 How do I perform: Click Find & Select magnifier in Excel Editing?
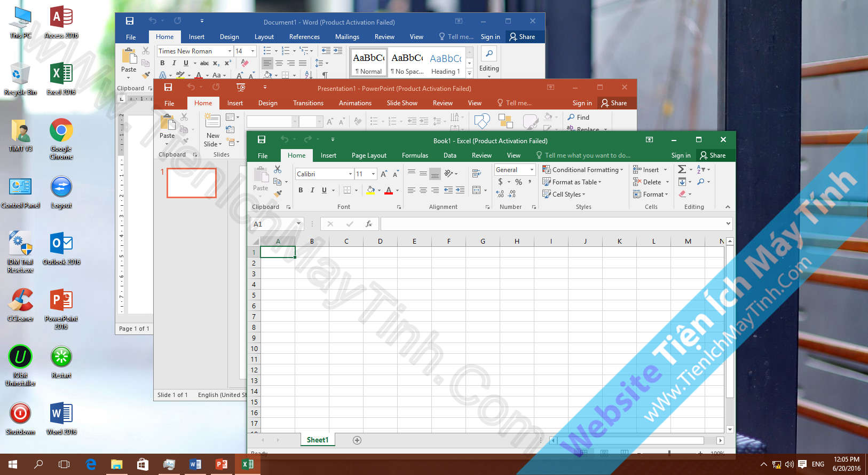click(701, 182)
